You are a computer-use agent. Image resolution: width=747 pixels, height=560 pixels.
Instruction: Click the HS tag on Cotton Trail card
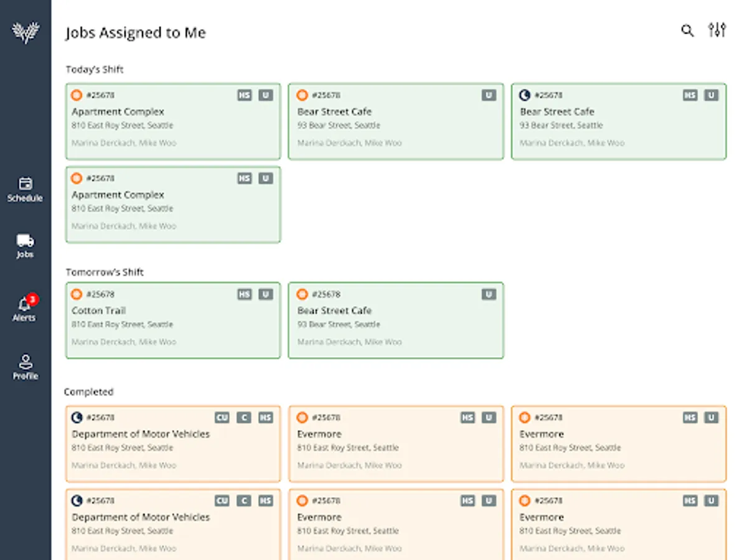click(x=245, y=294)
